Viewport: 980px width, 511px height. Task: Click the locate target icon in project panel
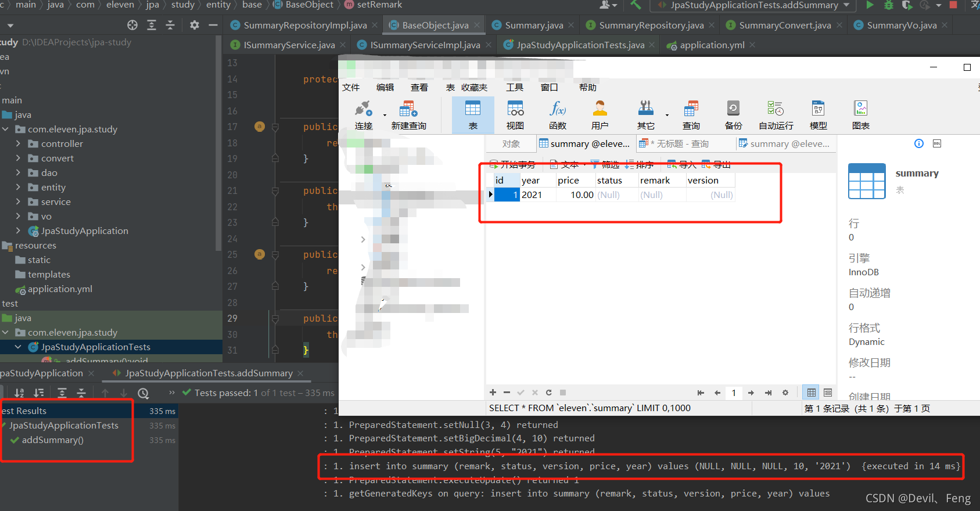(x=132, y=25)
